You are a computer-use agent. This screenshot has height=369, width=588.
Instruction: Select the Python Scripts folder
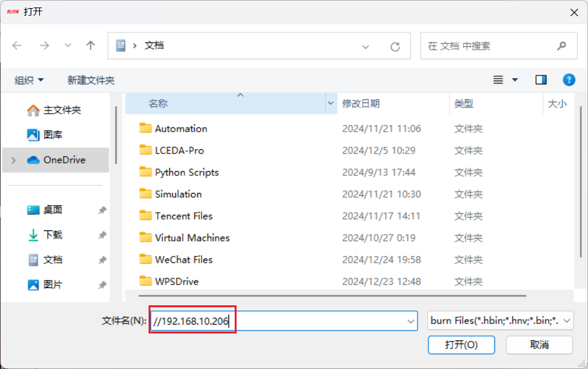(x=187, y=172)
